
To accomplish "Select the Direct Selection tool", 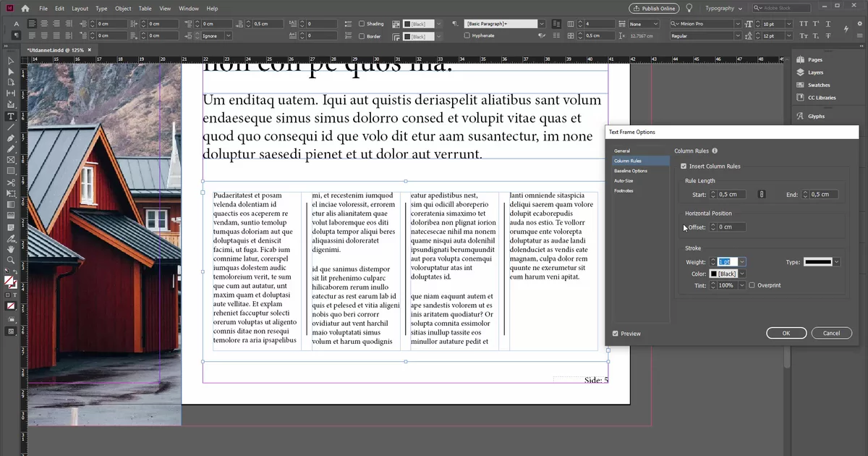I will (11, 72).
